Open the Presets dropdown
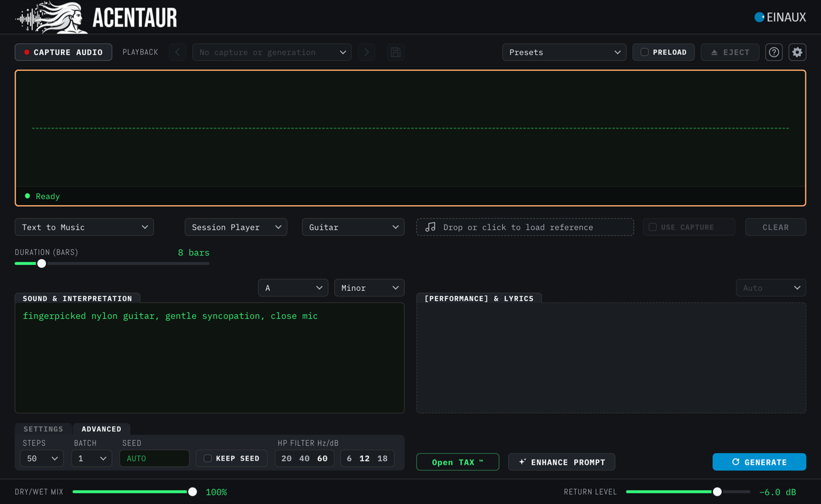Image resolution: width=821 pixels, height=504 pixels. pyautogui.click(x=564, y=52)
